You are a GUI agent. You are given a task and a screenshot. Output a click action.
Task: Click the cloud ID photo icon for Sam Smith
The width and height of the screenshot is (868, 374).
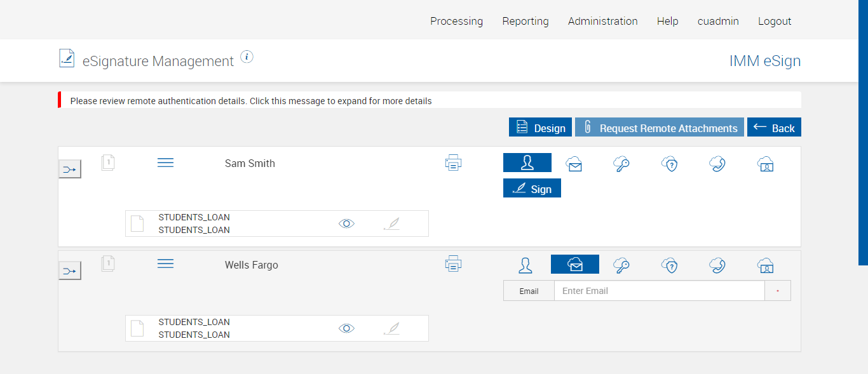(x=765, y=164)
